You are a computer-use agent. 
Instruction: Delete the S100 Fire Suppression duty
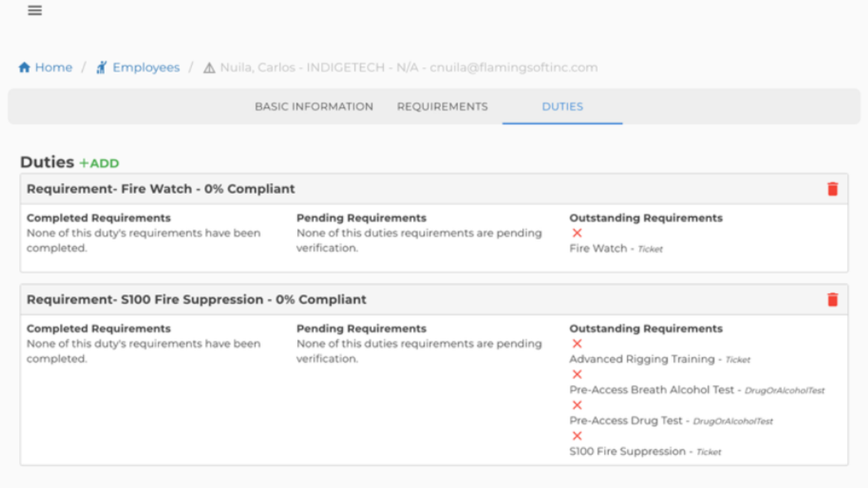tap(832, 299)
